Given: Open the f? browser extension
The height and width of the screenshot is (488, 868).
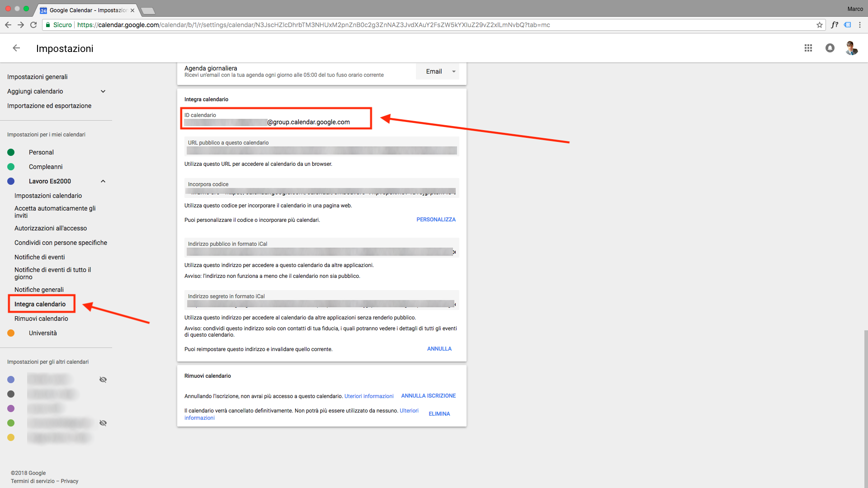Looking at the screenshot, I should coord(835,25).
